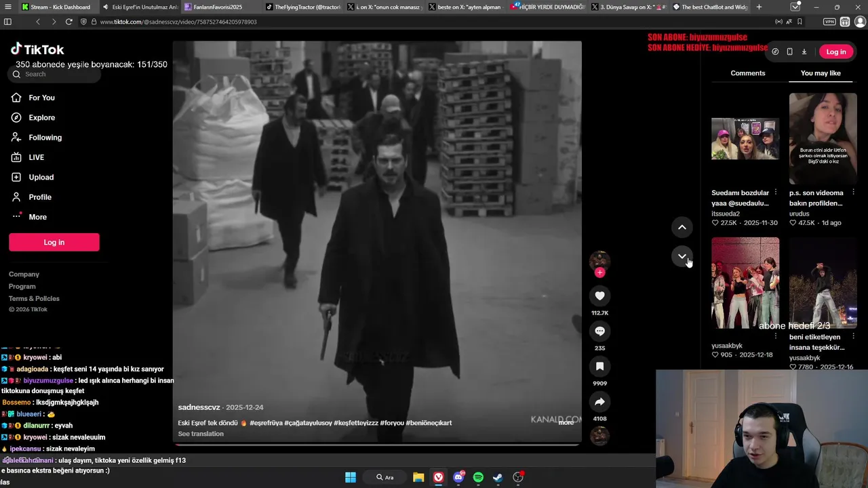Open options menu for Suedamı bozdular video
868x488 pixels.
[776, 192]
